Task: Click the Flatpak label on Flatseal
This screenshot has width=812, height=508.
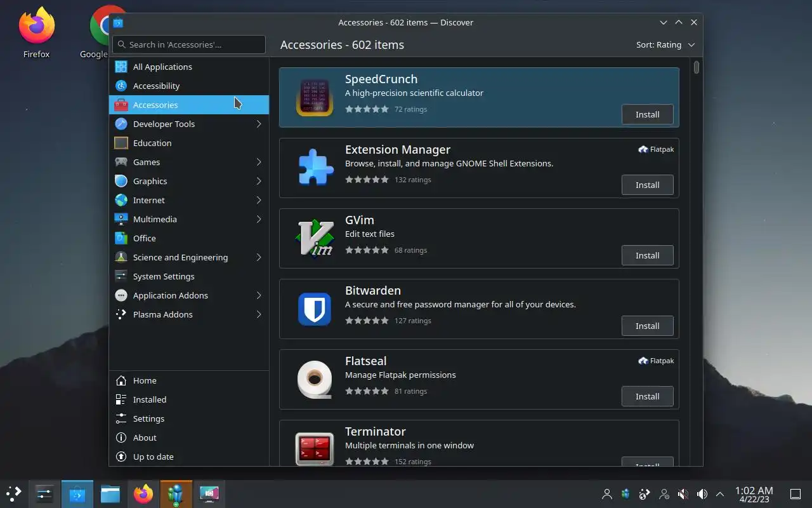Action: [656, 361]
